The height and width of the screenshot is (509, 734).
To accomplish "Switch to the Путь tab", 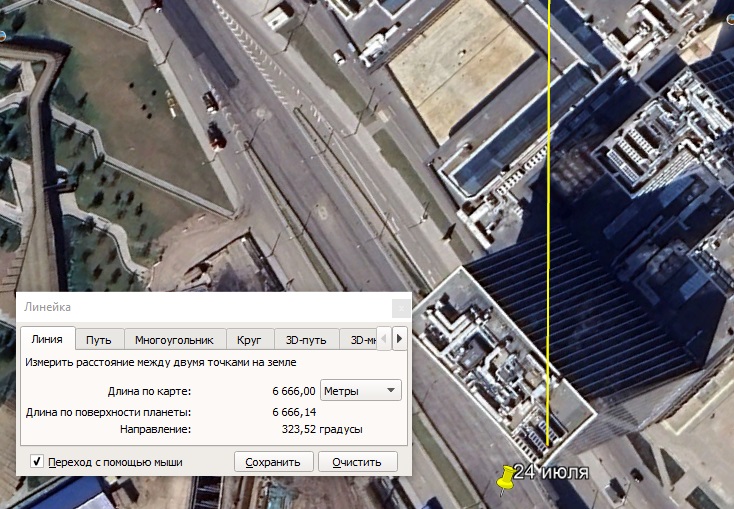I will tap(99, 340).
